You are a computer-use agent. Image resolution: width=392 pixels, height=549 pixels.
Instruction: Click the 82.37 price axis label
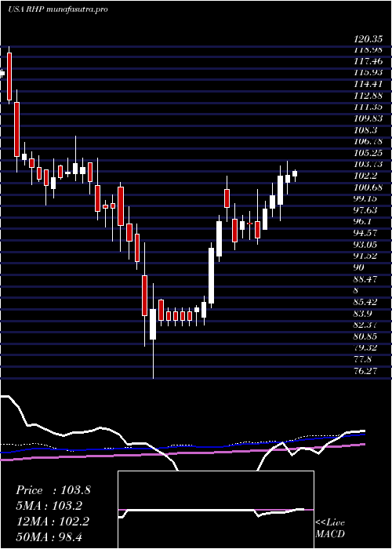(x=366, y=325)
